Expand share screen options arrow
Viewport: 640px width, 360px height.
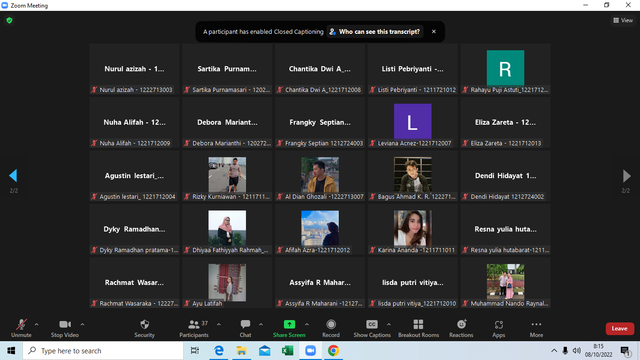(x=307, y=324)
